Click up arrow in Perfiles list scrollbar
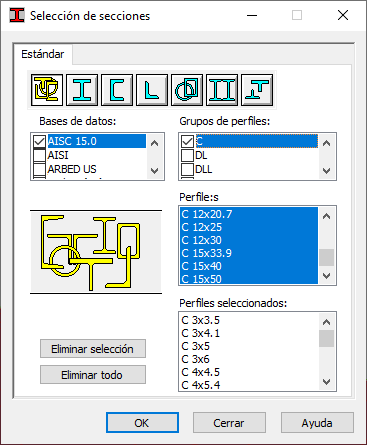 coord(327,216)
